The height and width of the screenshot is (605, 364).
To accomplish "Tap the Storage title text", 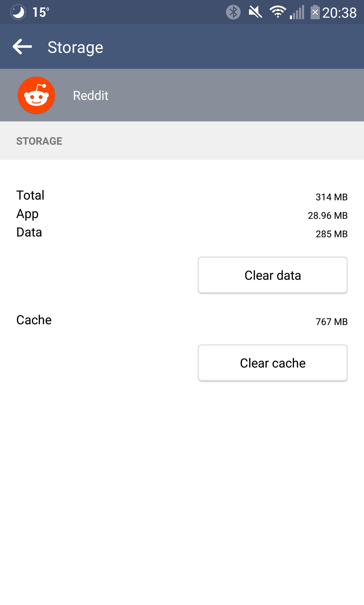I will [x=75, y=47].
